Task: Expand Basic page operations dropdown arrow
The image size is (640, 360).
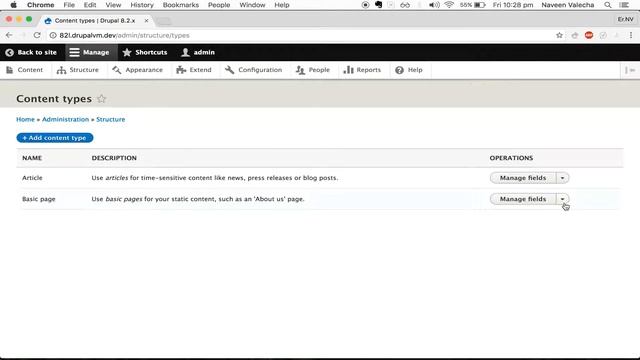Action: 562,199
